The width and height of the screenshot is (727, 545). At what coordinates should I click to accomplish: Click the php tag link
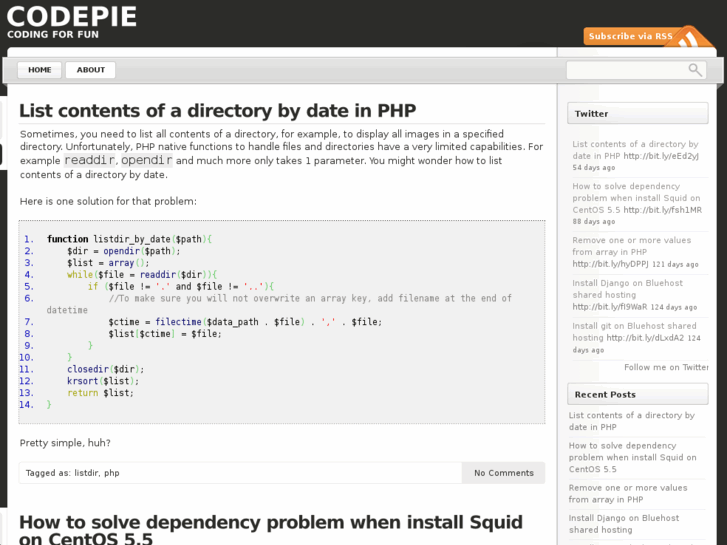pyautogui.click(x=112, y=473)
